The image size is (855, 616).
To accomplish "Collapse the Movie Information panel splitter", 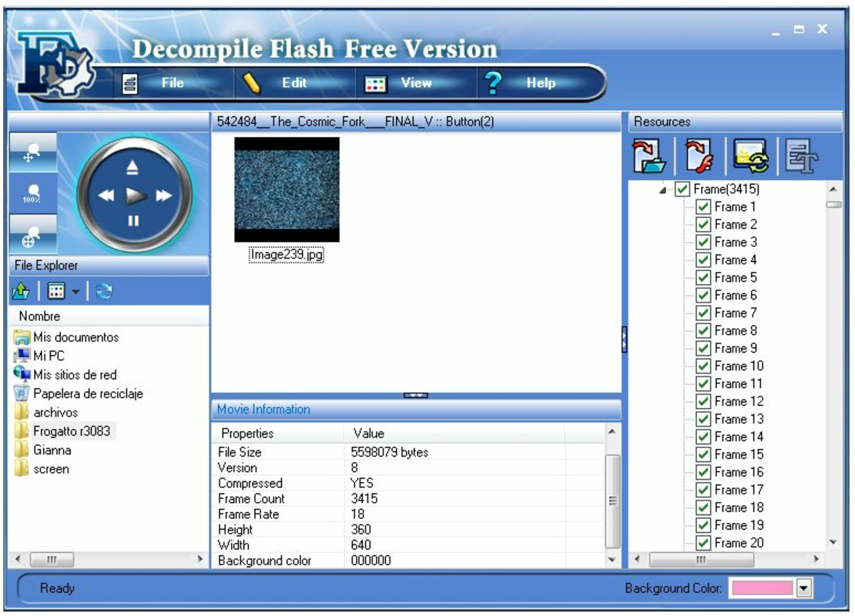I will coord(415,395).
